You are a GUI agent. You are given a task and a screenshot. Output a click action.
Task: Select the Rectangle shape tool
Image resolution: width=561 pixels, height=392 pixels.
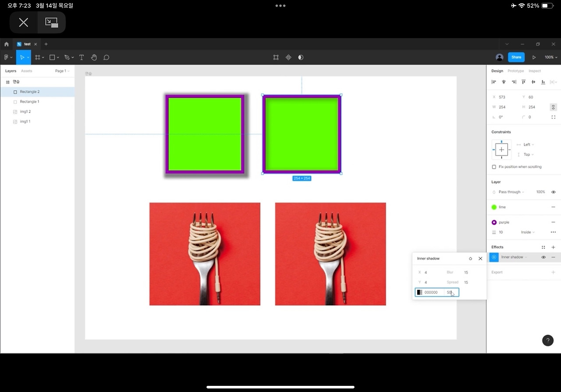52,57
